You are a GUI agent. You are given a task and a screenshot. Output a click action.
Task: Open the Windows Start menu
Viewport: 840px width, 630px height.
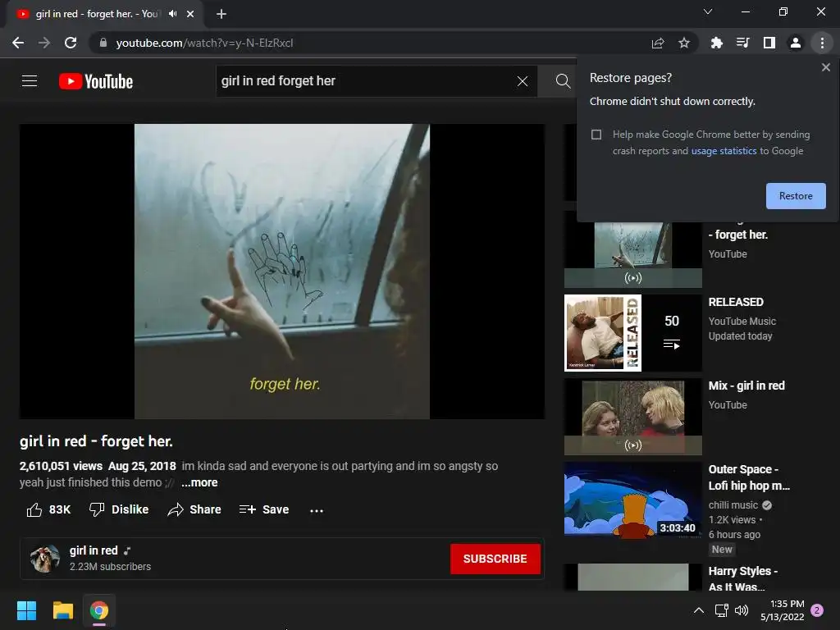pos(26,610)
